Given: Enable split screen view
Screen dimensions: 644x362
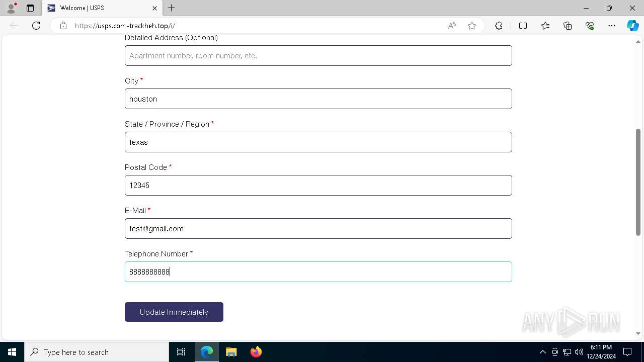Looking at the screenshot, I should 523,26.
